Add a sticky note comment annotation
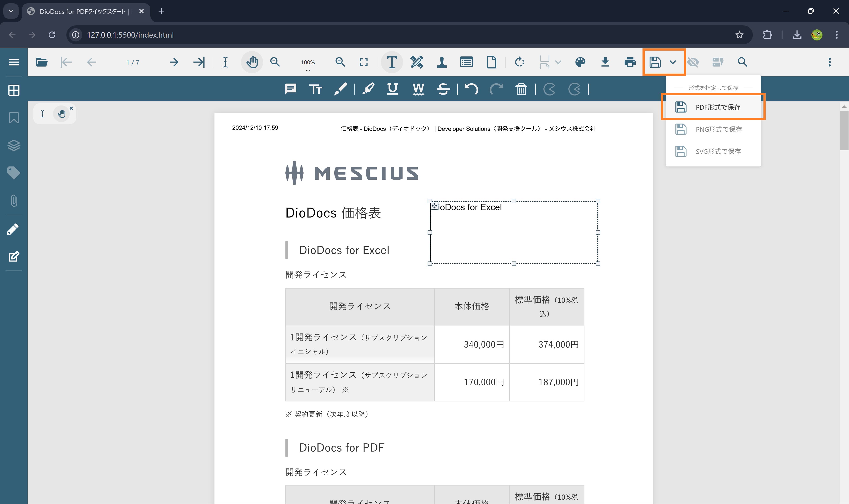The width and height of the screenshot is (849, 504). [x=291, y=89]
